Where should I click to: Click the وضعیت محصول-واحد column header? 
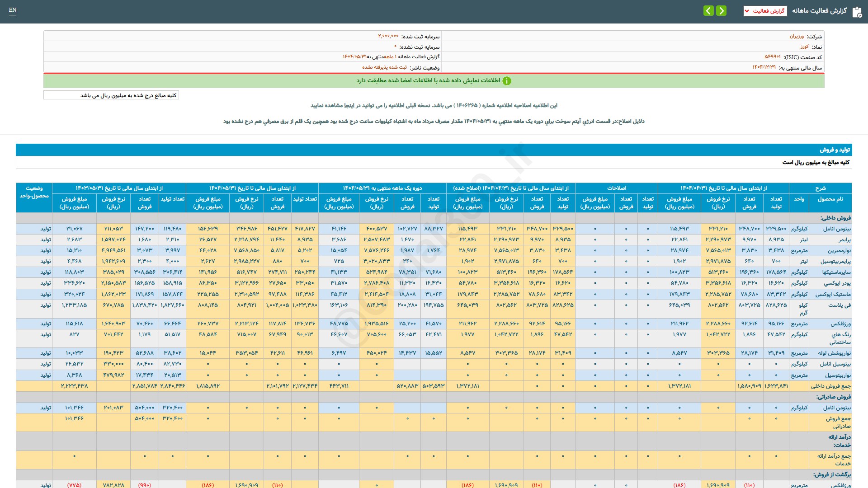(x=34, y=192)
